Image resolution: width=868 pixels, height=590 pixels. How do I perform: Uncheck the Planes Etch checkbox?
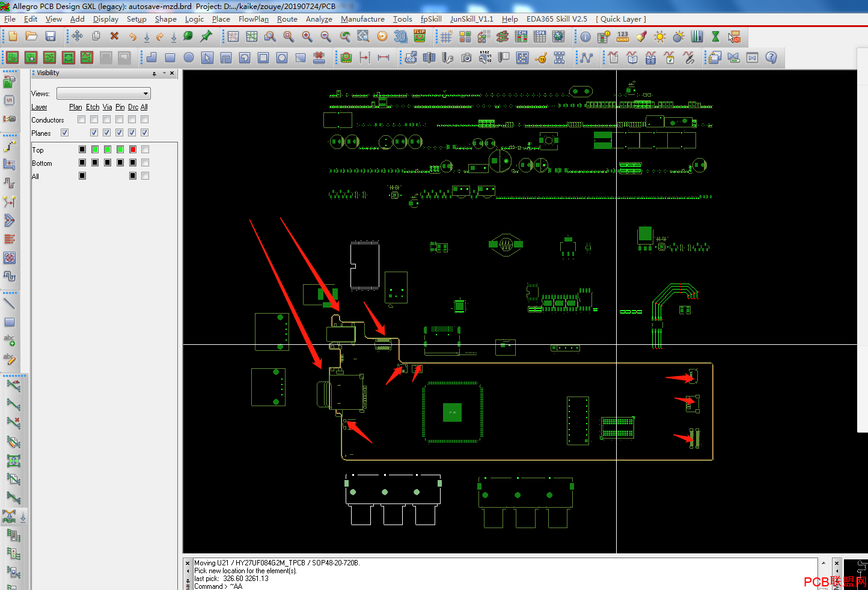tap(94, 133)
